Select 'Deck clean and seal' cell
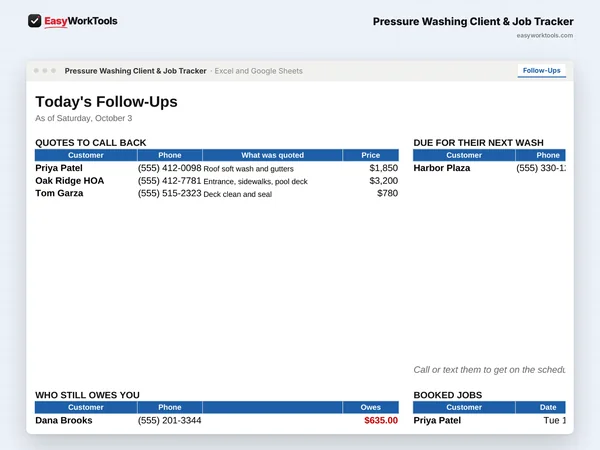Image resolution: width=600 pixels, height=450 pixels. click(238, 194)
